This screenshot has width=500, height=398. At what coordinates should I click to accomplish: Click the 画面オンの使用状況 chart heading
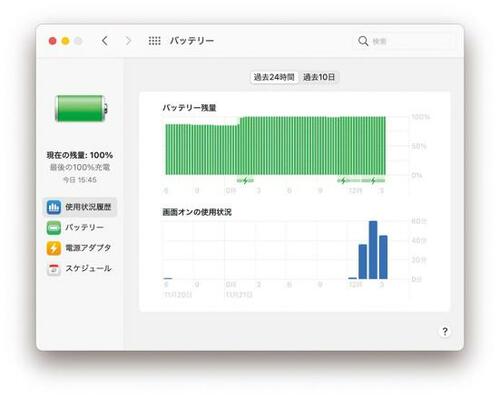[x=197, y=212]
